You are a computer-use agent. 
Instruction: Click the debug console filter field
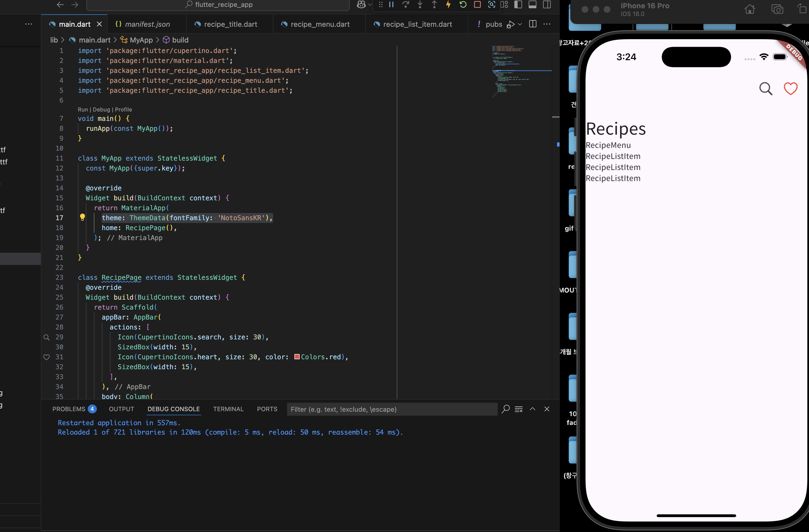click(392, 409)
